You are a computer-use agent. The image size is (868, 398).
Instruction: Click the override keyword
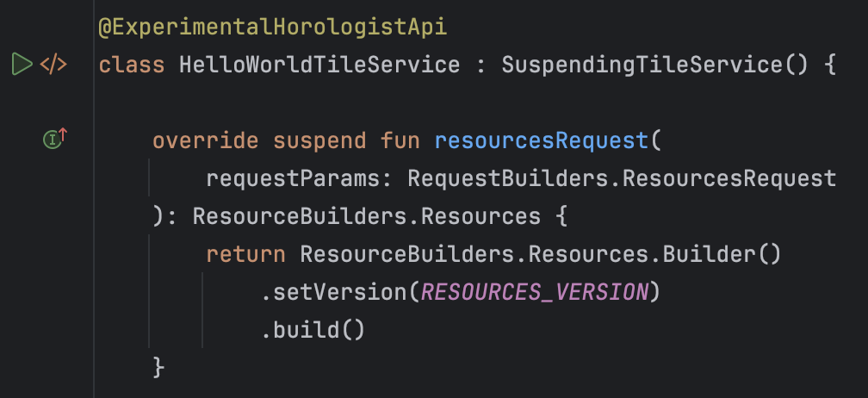point(205,140)
